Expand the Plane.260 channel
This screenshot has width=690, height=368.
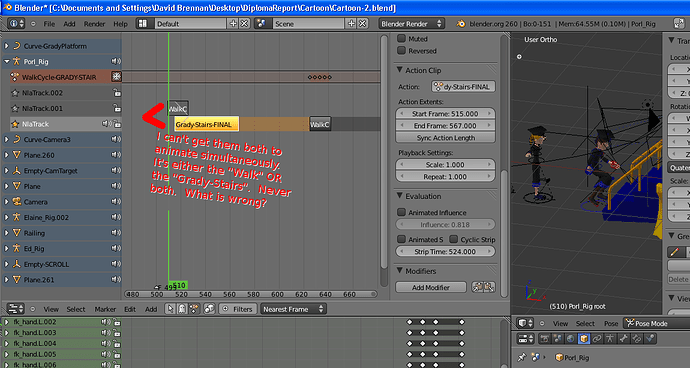click(x=7, y=155)
